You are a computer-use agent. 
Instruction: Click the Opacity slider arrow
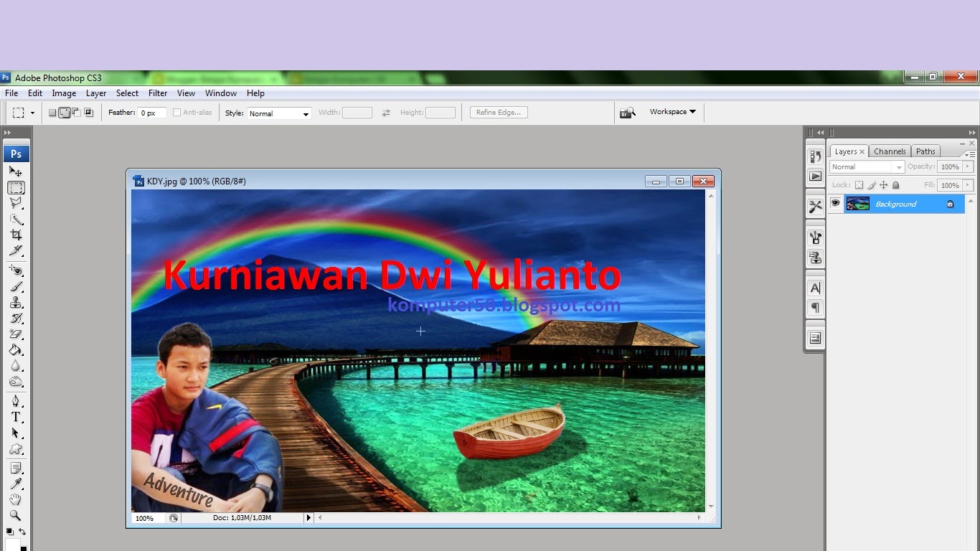[x=967, y=166]
